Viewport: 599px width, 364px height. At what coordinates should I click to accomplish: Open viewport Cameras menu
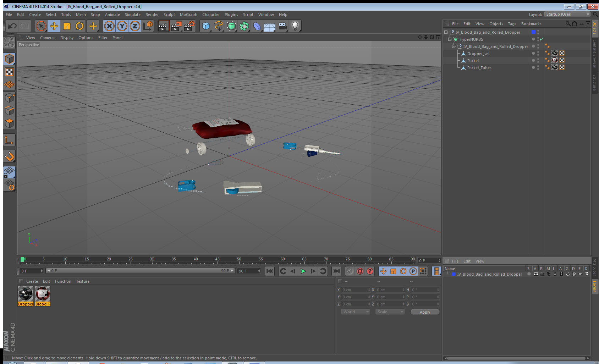pos(48,38)
